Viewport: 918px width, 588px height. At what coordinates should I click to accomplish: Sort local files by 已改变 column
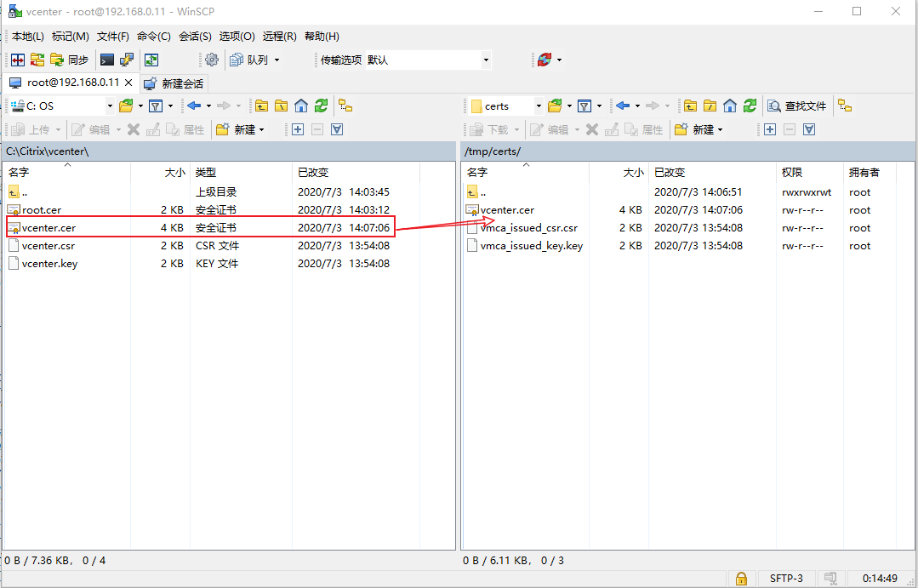coord(313,172)
